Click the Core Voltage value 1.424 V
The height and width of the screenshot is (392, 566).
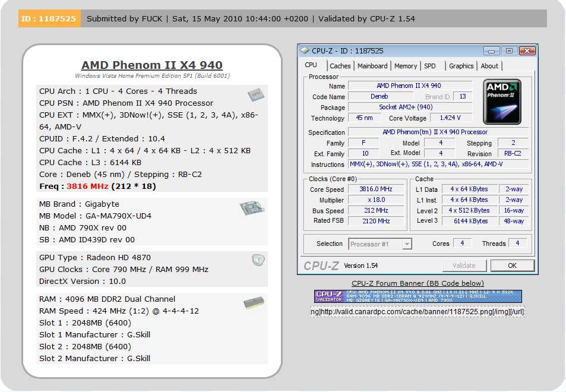click(x=450, y=118)
